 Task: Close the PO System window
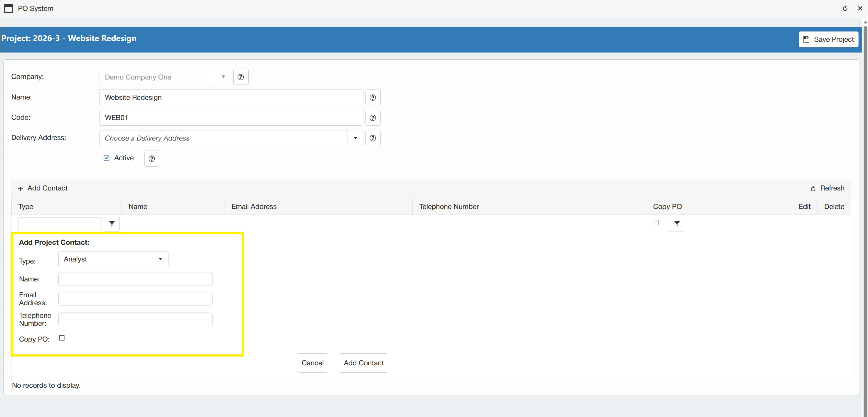tap(860, 9)
